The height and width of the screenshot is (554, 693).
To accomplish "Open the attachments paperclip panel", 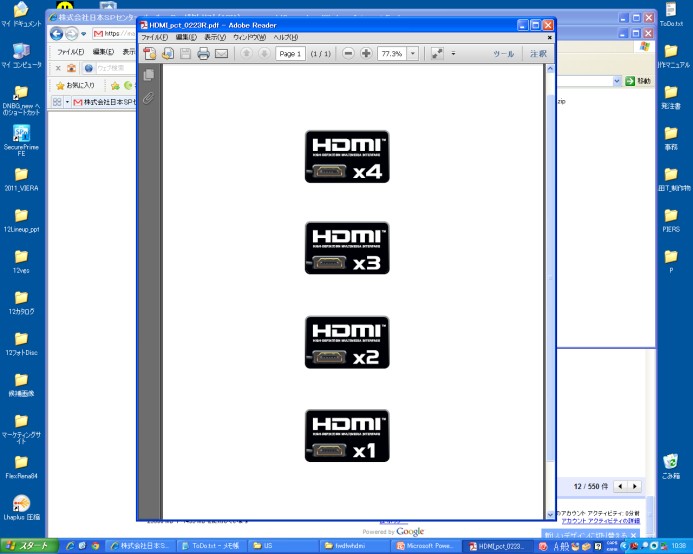I will click(148, 97).
